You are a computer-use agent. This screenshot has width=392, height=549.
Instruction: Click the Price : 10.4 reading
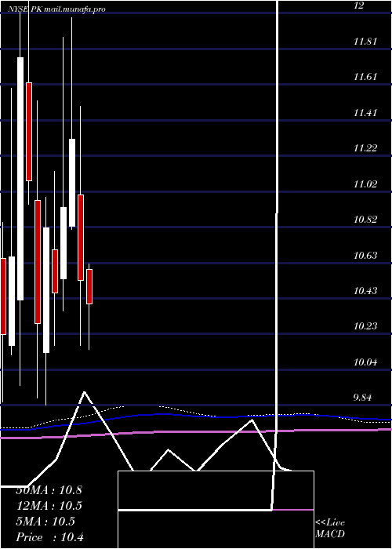(50, 536)
